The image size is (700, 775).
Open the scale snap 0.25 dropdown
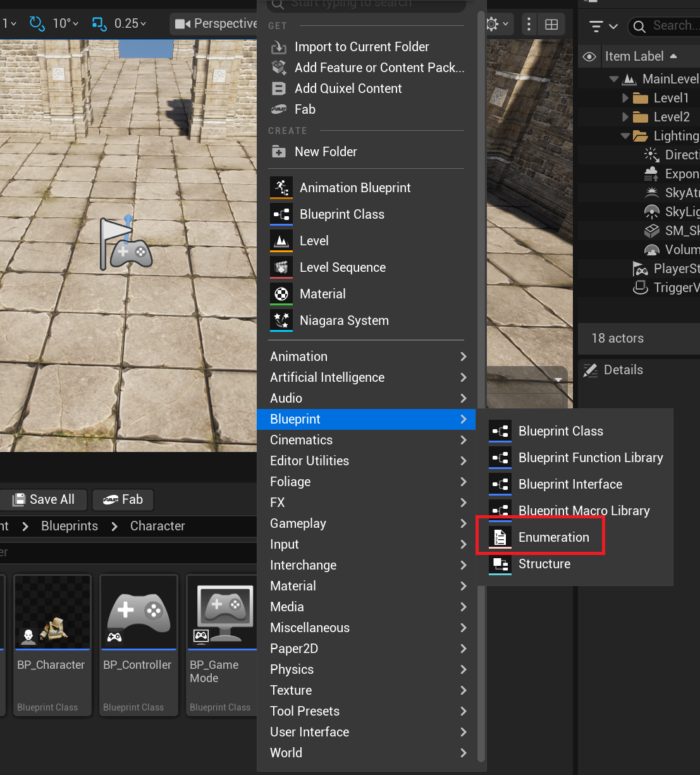point(130,23)
